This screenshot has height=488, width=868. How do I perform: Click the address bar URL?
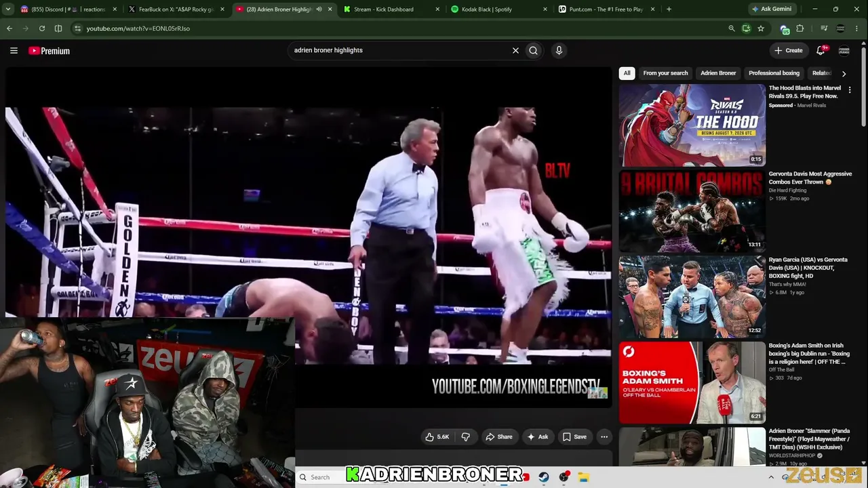[138, 28]
